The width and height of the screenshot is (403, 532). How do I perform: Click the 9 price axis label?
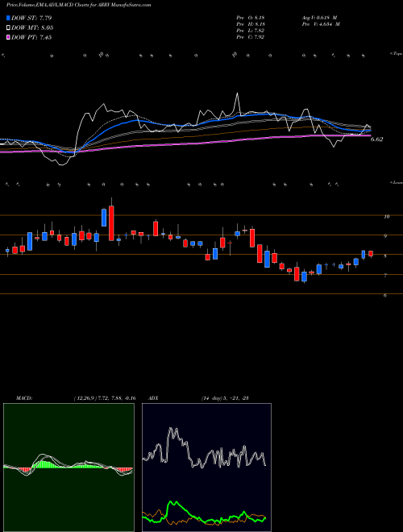385,236
